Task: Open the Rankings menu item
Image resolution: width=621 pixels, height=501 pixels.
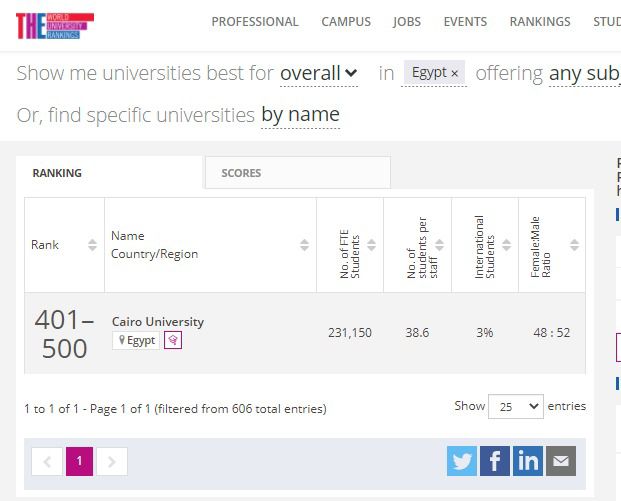Action: point(540,21)
